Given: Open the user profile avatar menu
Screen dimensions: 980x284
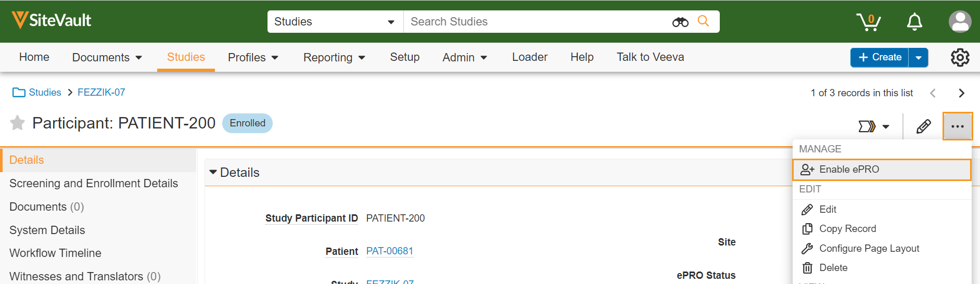Looking at the screenshot, I should pyautogui.click(x=960, y=22).
